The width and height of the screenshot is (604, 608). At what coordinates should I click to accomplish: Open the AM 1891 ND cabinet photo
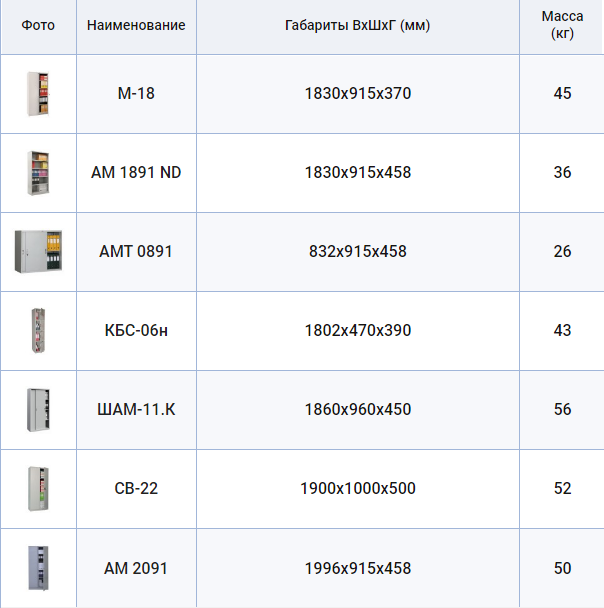point(37,172)
